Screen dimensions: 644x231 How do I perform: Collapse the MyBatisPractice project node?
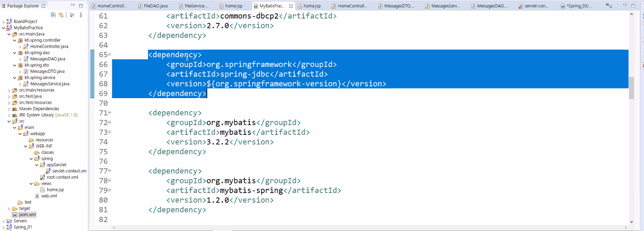tap(3, 28)
